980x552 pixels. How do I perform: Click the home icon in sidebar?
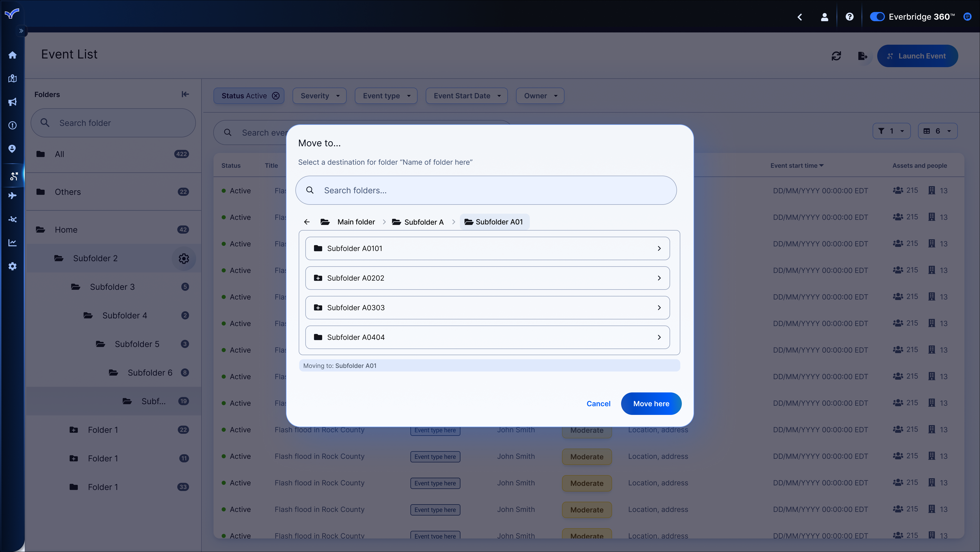pyautogui.click(x=12, y=55)
